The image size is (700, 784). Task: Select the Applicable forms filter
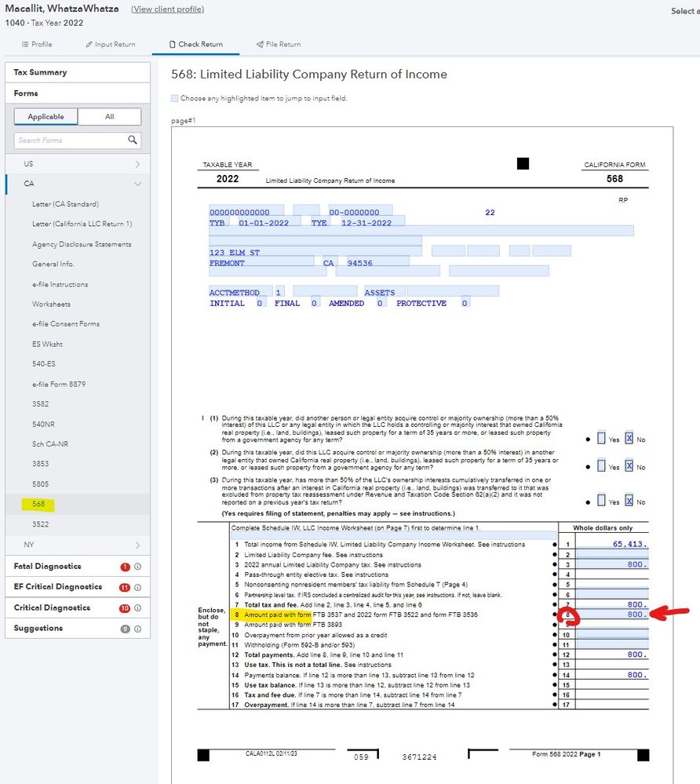tap(46, 117)
